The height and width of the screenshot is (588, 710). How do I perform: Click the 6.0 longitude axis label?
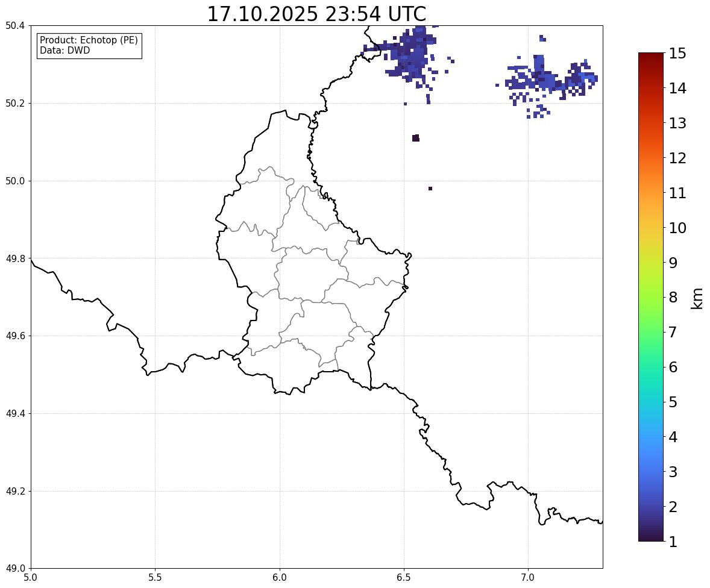pyautogui.click(x=280, y=578)
